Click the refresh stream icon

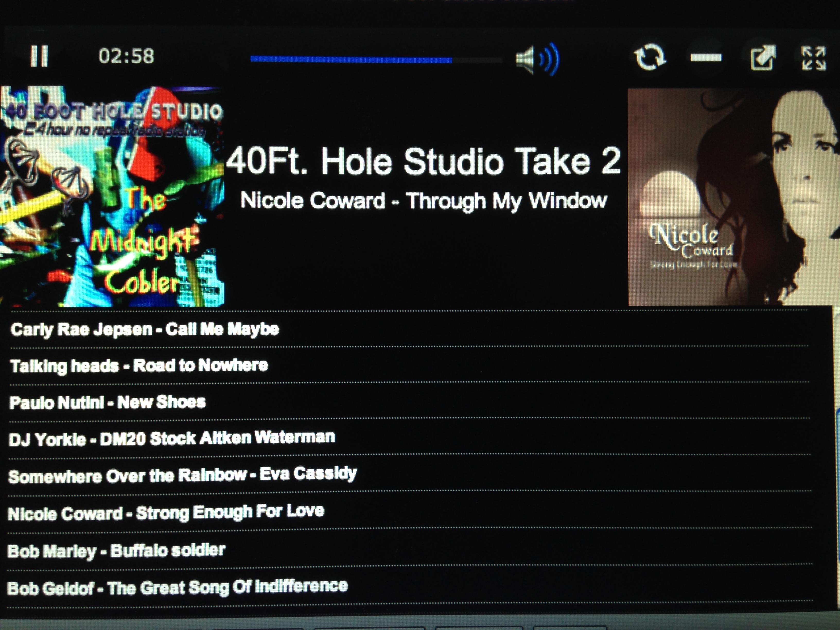(650, 58)
